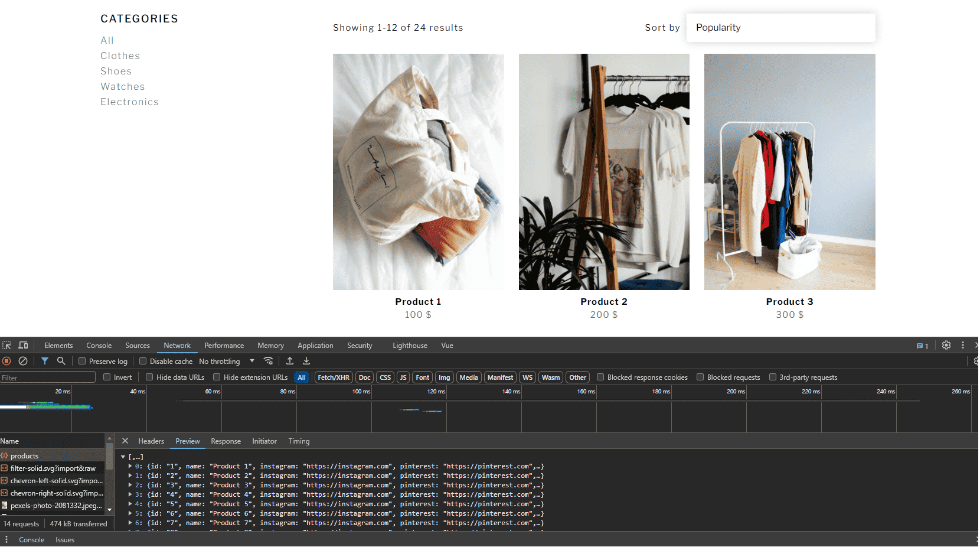Show the request Timing tab
980x547 pixels.
[x=299, y=441]
